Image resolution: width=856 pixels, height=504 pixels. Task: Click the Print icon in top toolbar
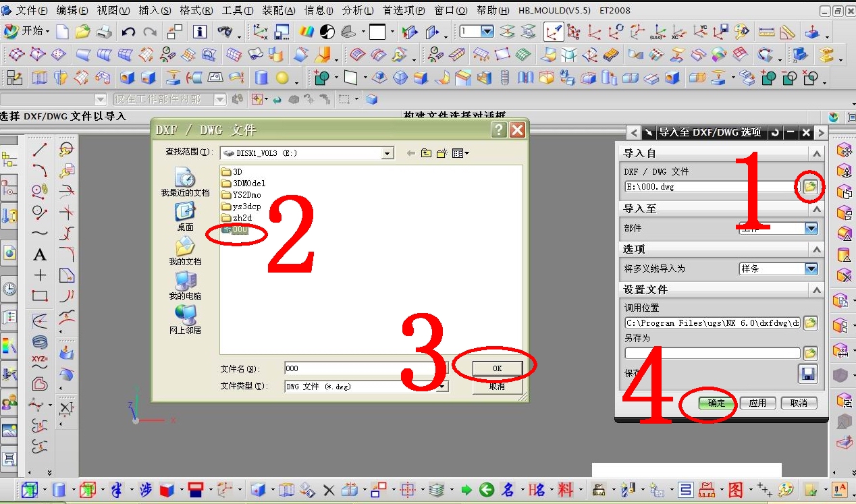point(104,32)
